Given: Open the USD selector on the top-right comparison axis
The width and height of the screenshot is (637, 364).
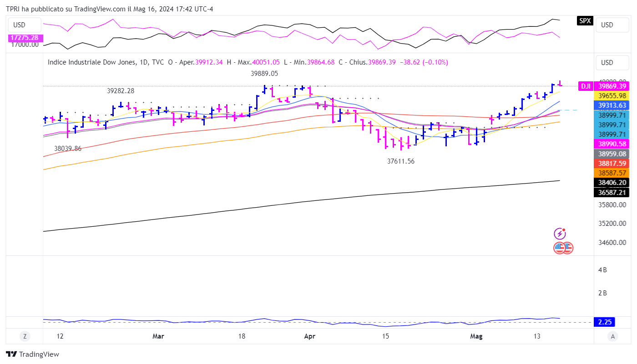Looking at the screenshot, I should point(607,25).
